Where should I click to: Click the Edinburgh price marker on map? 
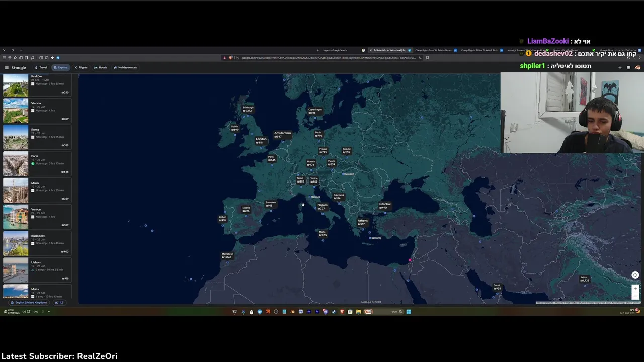point(248,109)
